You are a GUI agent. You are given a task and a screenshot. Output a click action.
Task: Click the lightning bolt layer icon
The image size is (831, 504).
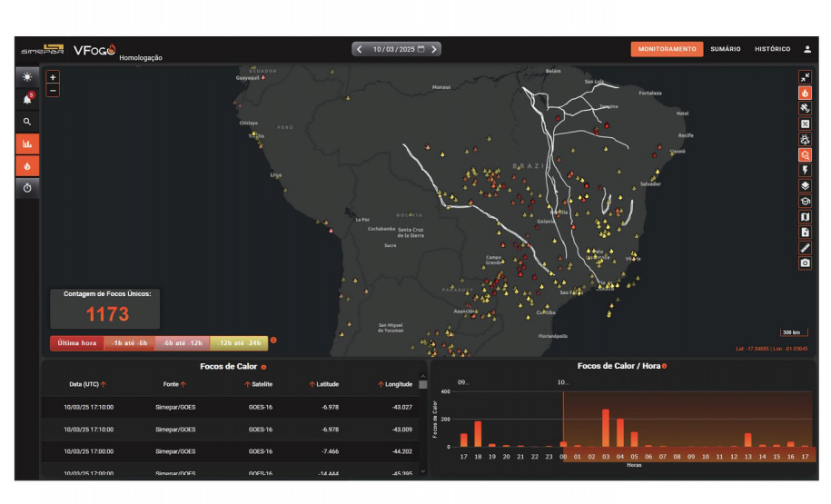pos(805,170)
